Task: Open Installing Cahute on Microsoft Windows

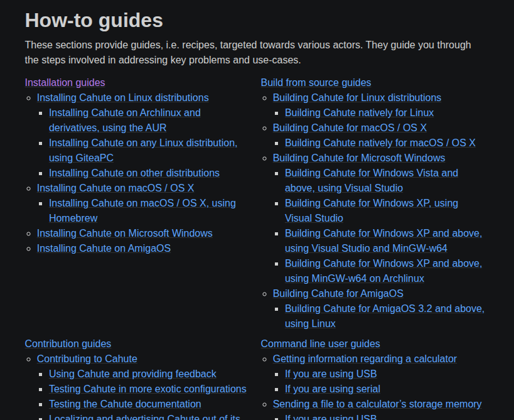Action: 124,233
